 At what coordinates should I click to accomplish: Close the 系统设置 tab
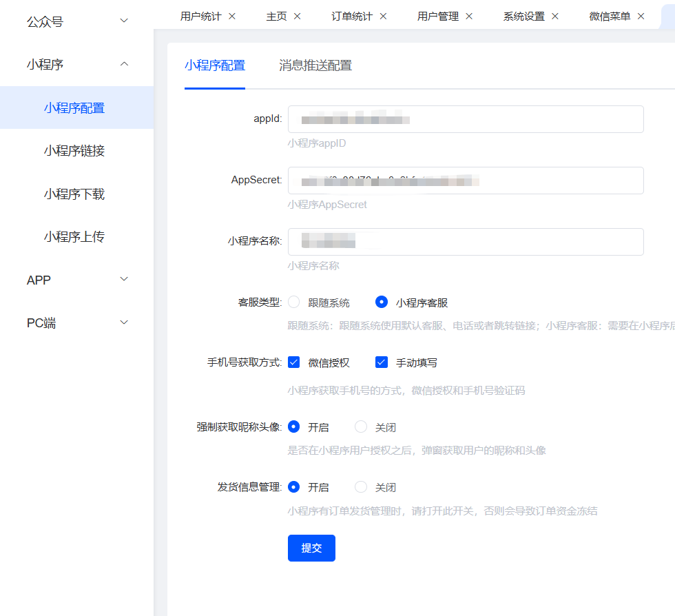[x=555, y=16]
